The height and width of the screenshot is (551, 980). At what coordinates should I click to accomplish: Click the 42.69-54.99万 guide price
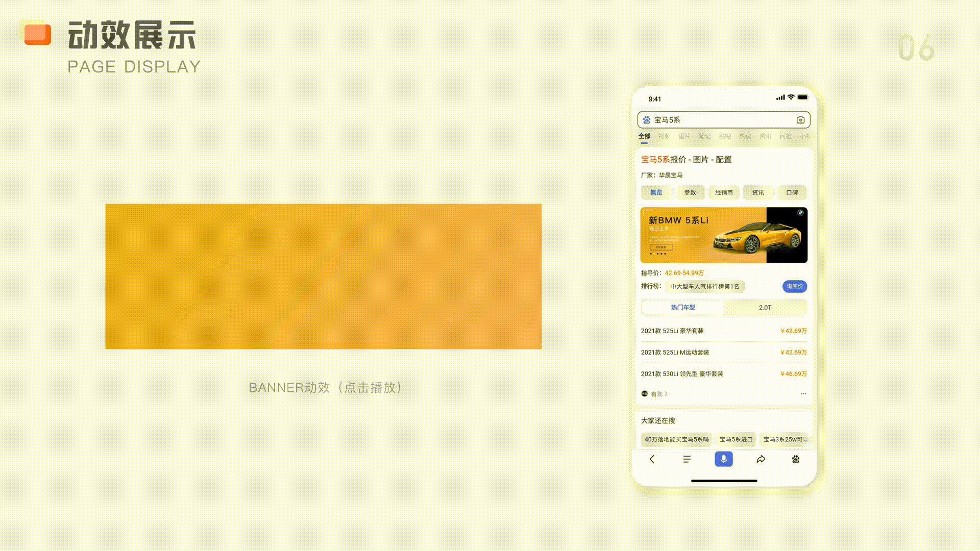[x=684, y=273]
